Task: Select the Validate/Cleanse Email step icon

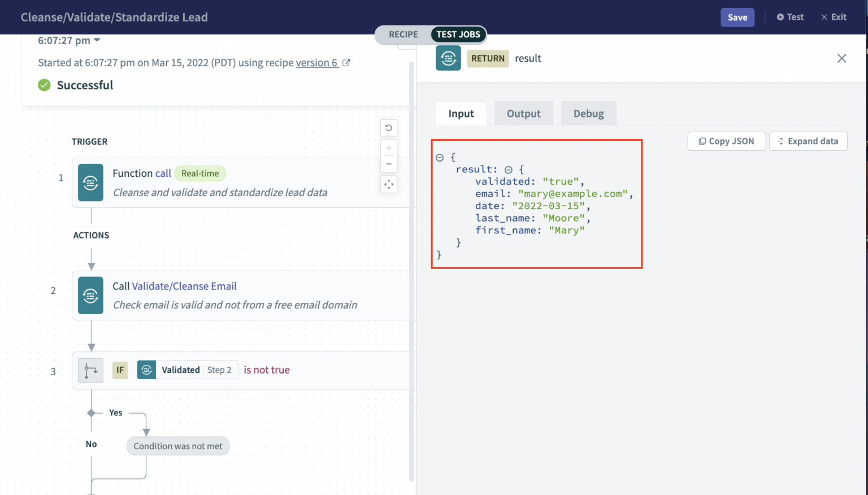Action: click(x=90, y=295)
